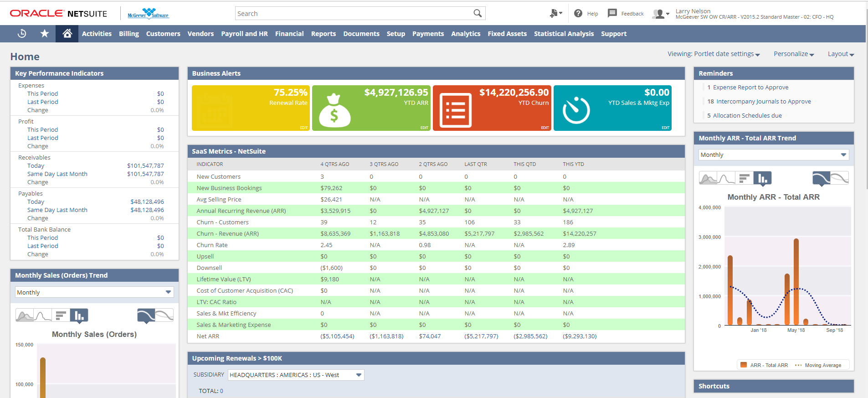Click the search magnifying glass icon
The image size is (868, 398).
(x=477, y=14)
